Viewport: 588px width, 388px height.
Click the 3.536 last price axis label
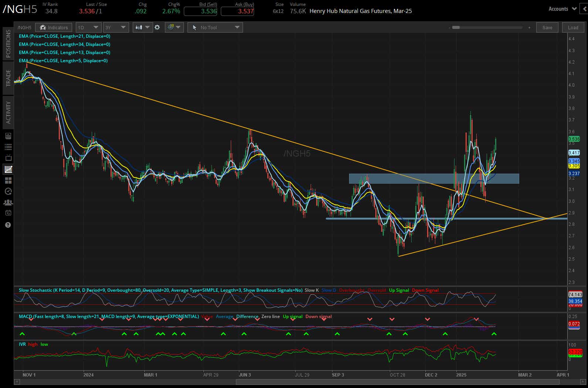point(574,139)
